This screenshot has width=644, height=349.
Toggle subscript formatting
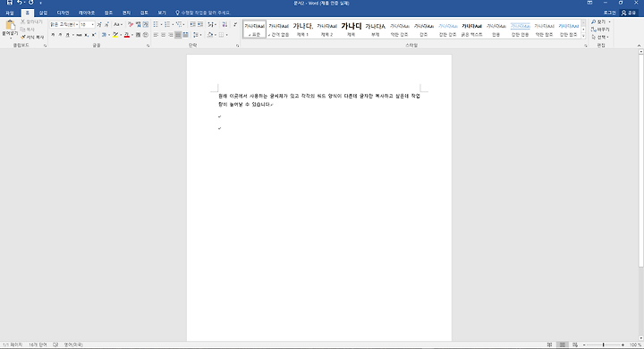click(x=87, y=35)
